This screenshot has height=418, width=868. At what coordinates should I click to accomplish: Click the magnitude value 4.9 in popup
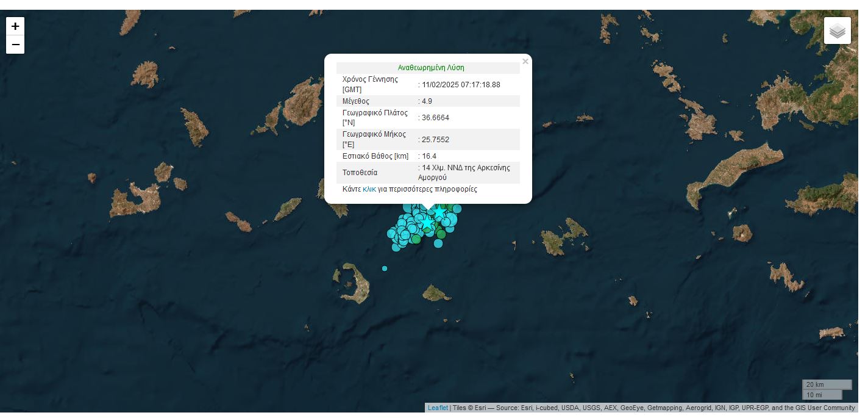(427, 101)
